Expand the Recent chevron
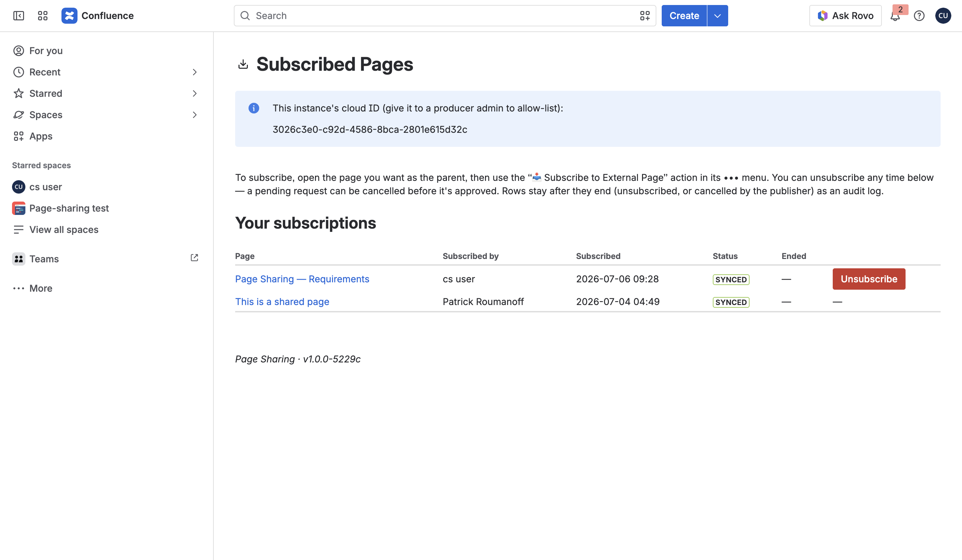This screenshot has height=560, width=962. click(194, 72)
